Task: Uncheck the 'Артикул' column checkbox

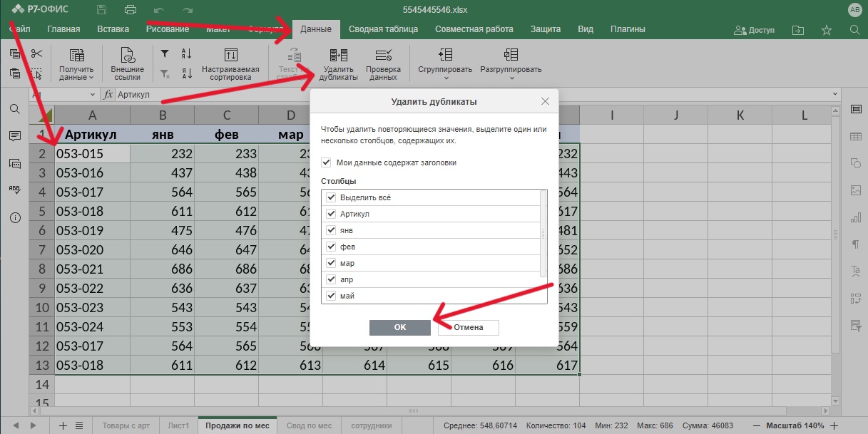Action: click(x=331, y=214)
